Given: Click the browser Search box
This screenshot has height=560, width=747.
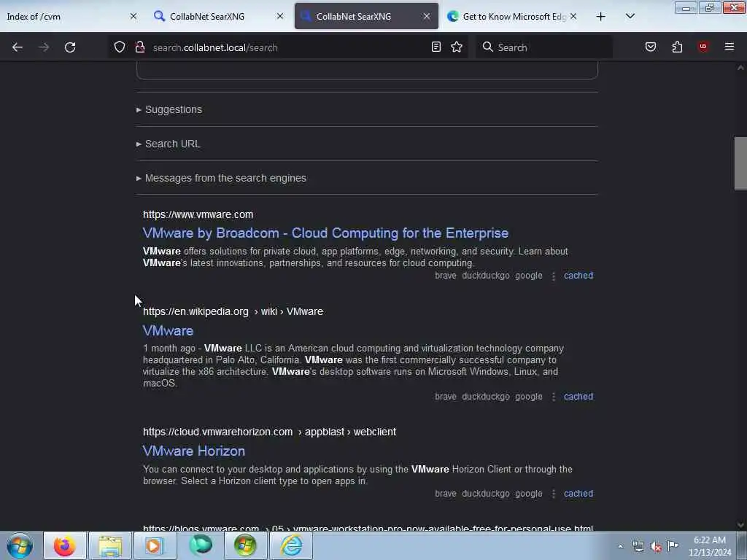Looking at the screenshot, I should click(543, 47).
